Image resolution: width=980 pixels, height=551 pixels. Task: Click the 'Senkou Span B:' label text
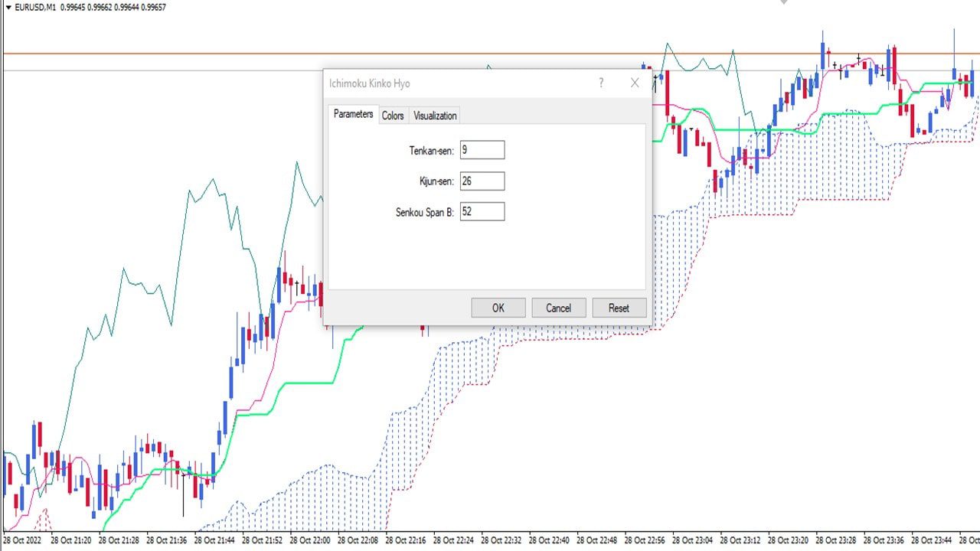click(x=425, y=212)
